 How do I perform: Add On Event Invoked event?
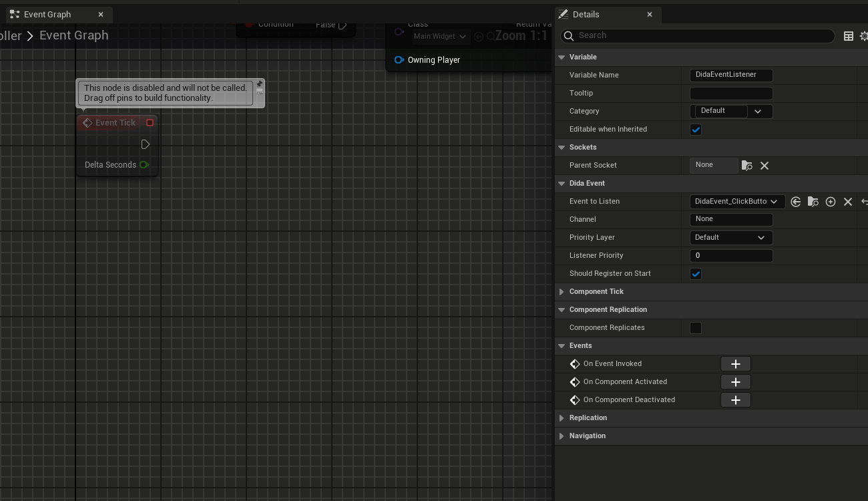pyautogui.click(x=735, y=364)
